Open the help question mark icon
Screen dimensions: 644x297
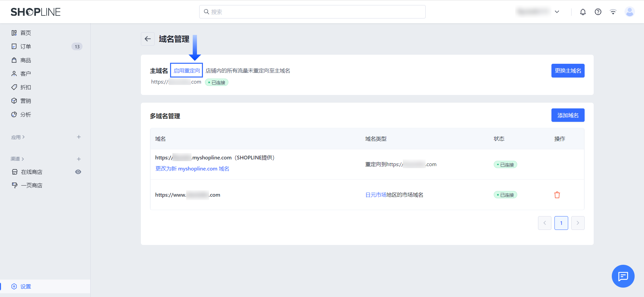pyautogui.click(x=598, y=12)
